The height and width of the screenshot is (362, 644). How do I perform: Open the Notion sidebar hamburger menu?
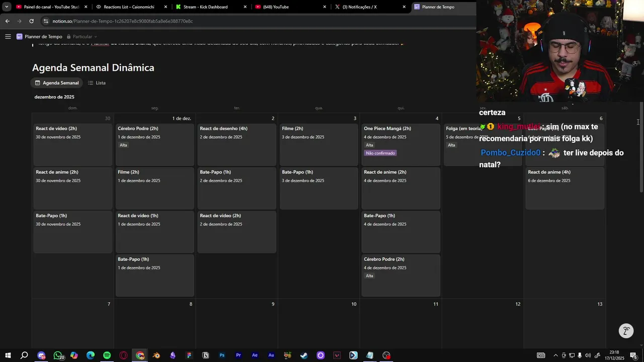[8, 37]
